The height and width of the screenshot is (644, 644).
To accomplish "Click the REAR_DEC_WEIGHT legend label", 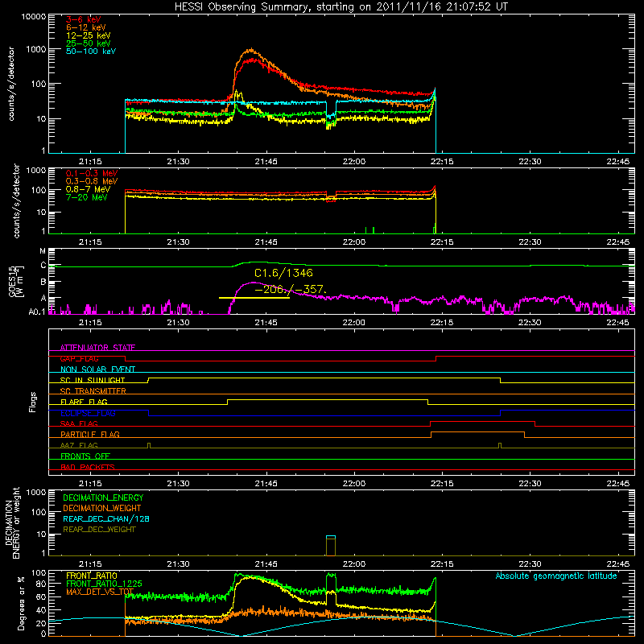I will point(99,530).
